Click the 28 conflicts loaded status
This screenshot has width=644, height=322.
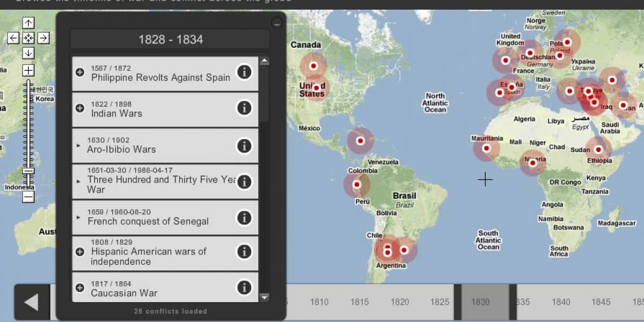pyautogui.click(x=171, y=311)
